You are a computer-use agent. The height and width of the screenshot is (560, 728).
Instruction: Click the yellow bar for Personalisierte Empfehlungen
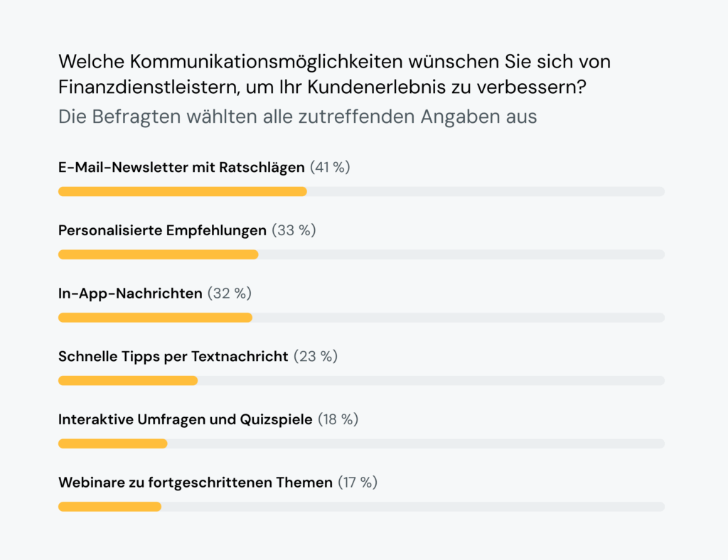point(158,254)
